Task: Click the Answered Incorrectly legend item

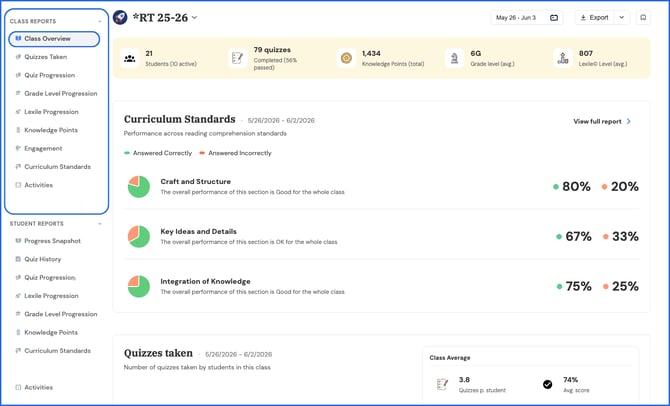Action: point(235,153)
